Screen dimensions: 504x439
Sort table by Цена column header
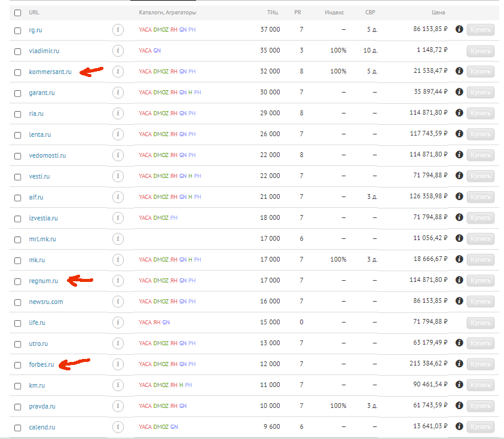(x=438, y=13)
